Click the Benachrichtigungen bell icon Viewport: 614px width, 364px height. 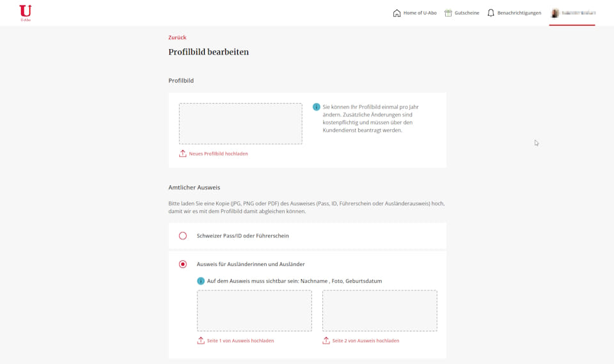(x=491, y=13)
